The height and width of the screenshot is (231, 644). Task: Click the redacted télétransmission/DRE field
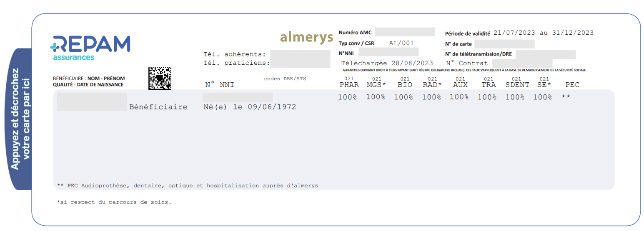[546, 54]
